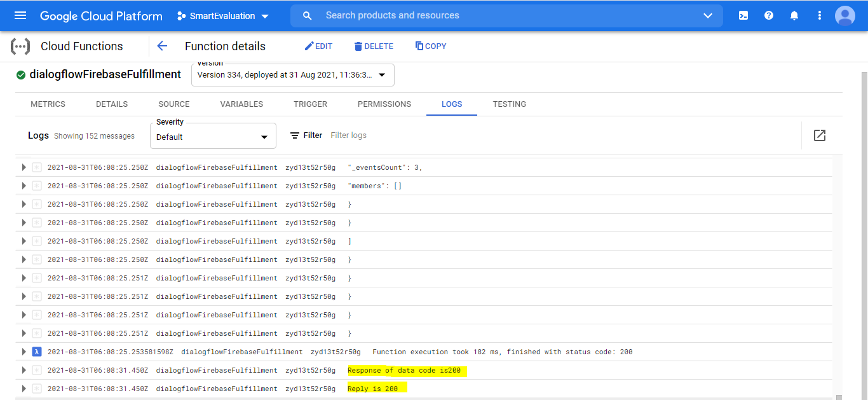Open the hamburger navigation menu
The width and height of the screenshot is (868, 400).
click(20, 15)
